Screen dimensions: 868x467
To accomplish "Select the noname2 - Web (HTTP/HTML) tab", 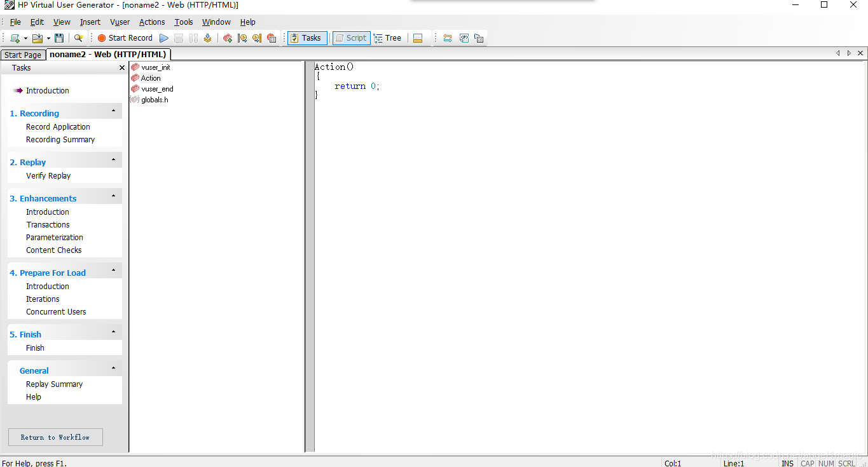I will [x=108, y=55].
